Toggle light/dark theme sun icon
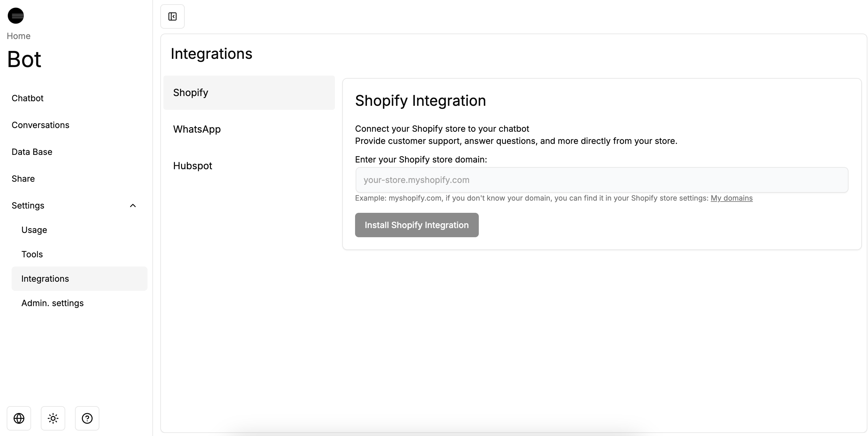Viewport: 868px width, 436px height. [53, 418]
